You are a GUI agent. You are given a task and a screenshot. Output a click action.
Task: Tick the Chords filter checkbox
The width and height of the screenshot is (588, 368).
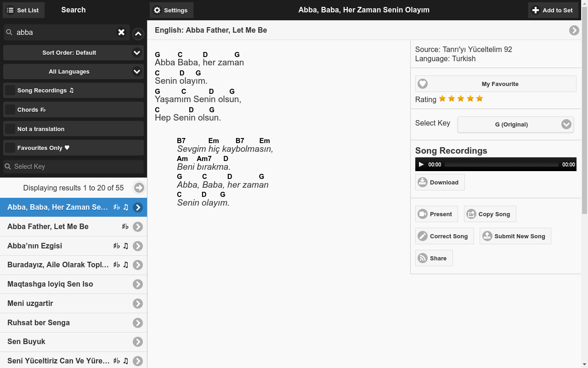(10, 109)
